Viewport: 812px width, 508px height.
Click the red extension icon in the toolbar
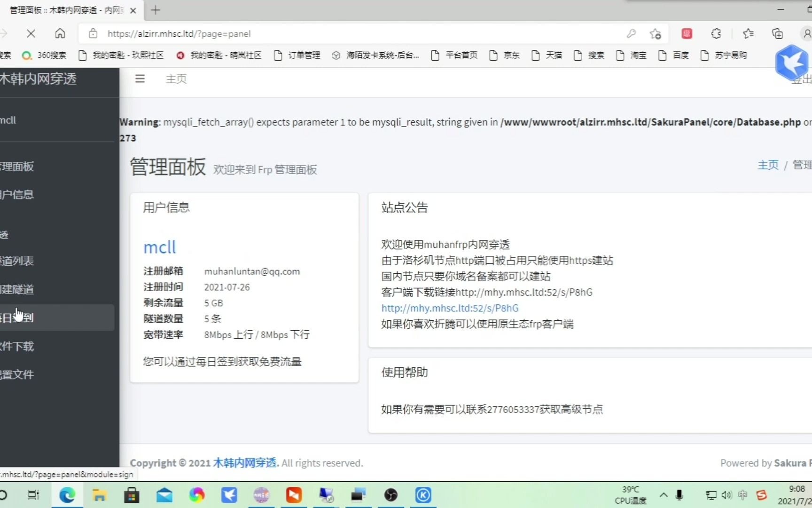pyautogui.click(x=687, y=33)
